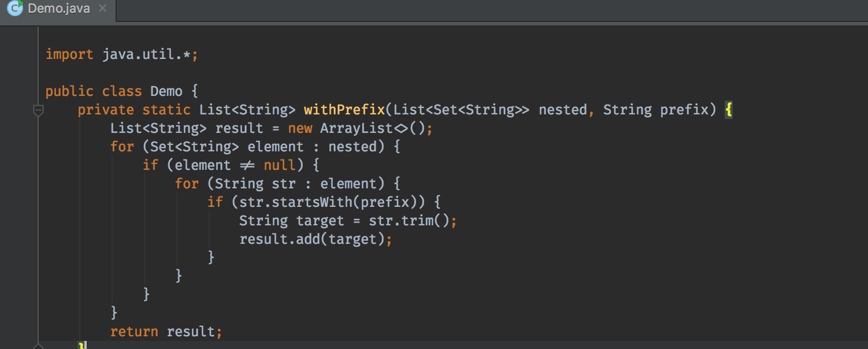This screenshot has height=349, width=868.
Task: Click the highlighted opening brace of withPrefix
Action: coord(729,110)
